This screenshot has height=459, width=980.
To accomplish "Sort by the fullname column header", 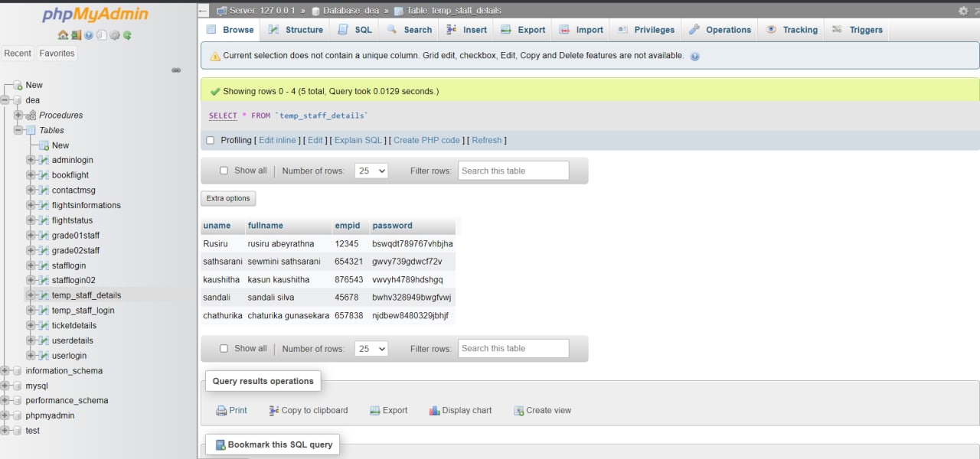I will coord(266,226).
